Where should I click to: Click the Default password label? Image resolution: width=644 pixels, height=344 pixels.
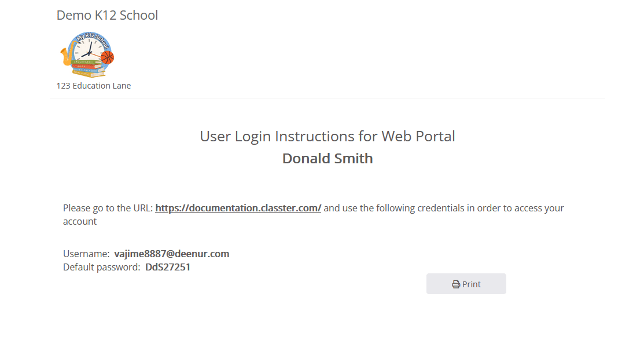(101, 267)
